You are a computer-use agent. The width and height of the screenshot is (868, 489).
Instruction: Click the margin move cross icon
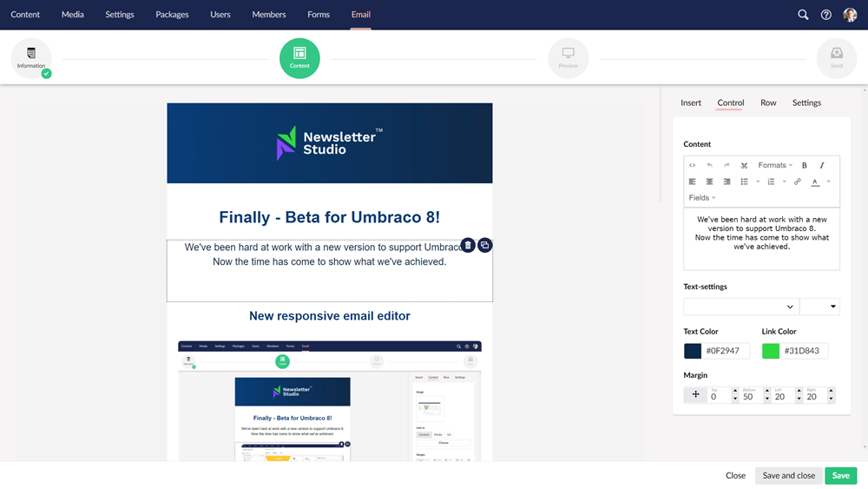(695, 394)
